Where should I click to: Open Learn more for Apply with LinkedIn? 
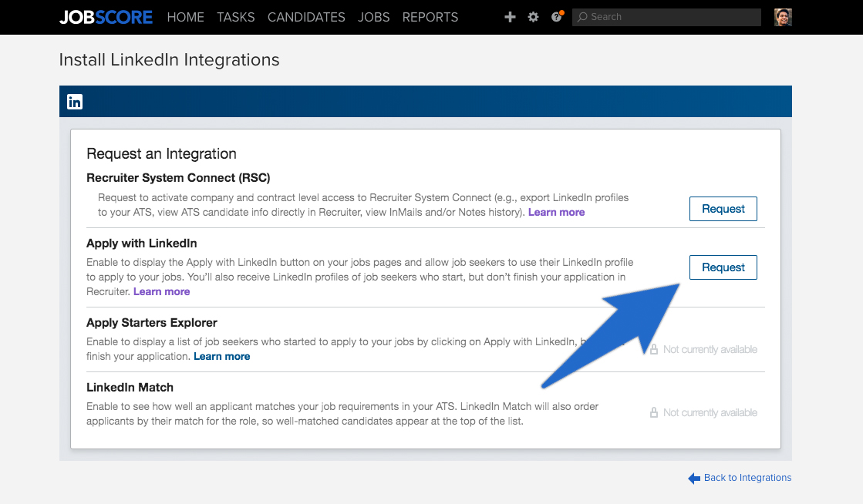pos(162,291)
